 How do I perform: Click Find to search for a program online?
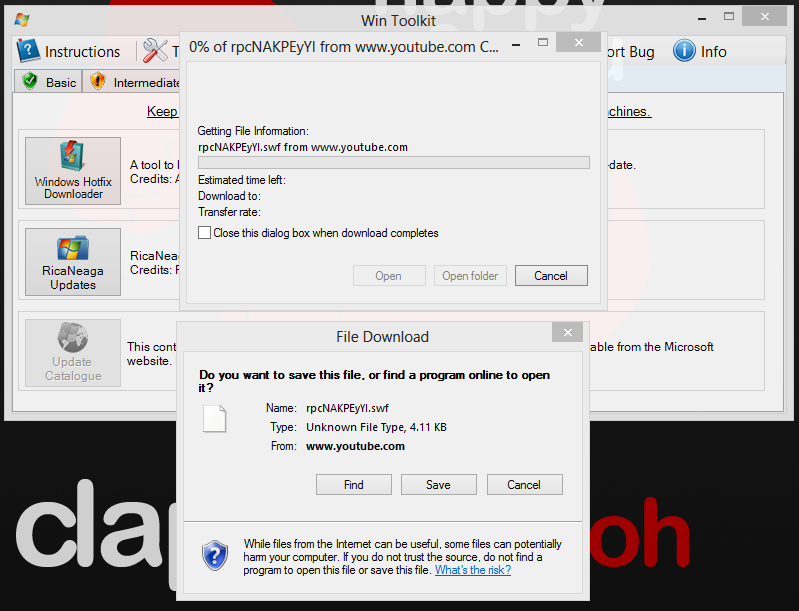click(x=353, y=484)
